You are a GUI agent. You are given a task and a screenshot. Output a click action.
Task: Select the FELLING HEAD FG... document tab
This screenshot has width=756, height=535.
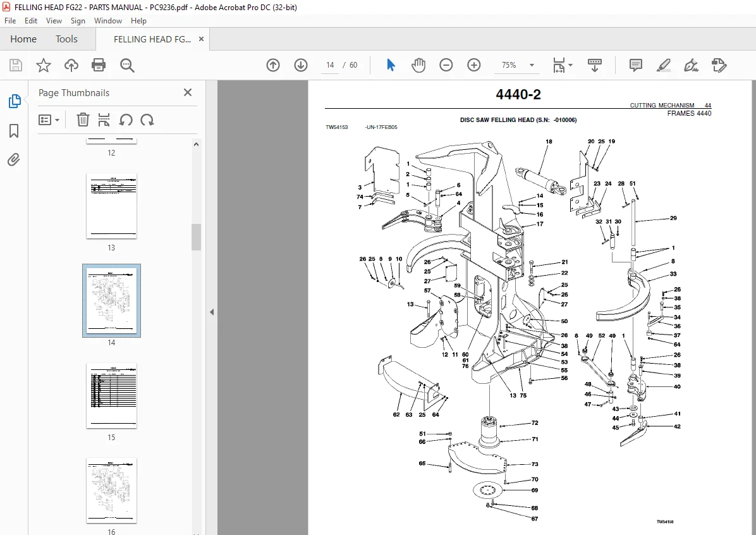coord(152,39)
